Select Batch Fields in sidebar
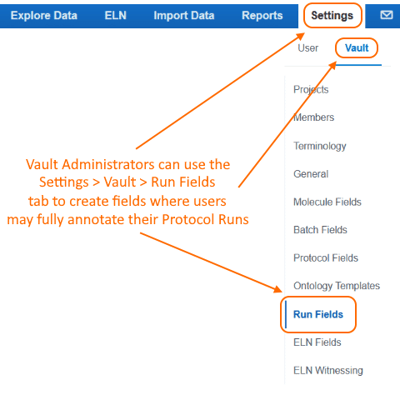This screenshot has height=400, width=400. (320, 230)
